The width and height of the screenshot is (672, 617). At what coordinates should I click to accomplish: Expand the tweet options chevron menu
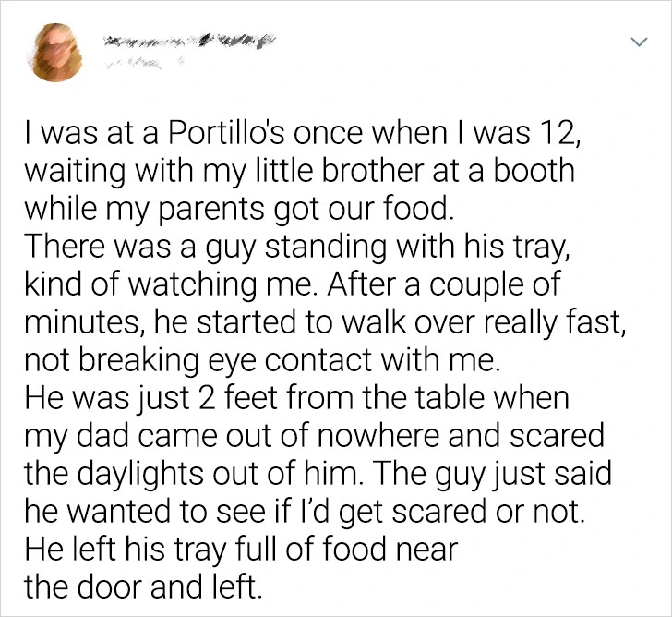click(637, 43)
